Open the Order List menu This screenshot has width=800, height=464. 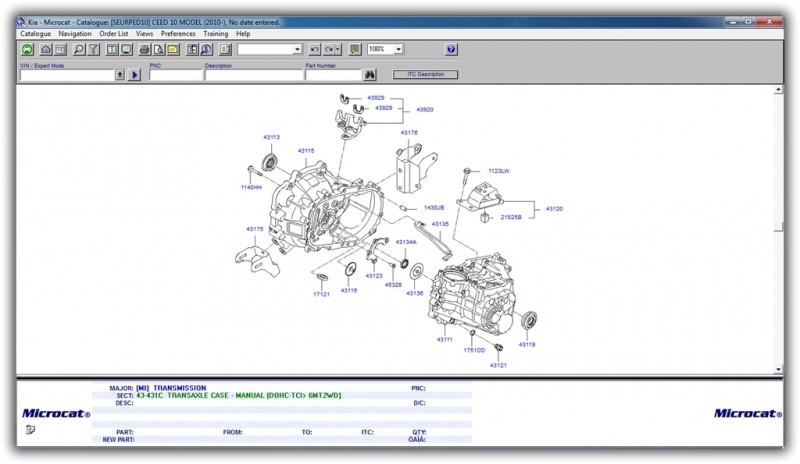[x=114, y=34]
